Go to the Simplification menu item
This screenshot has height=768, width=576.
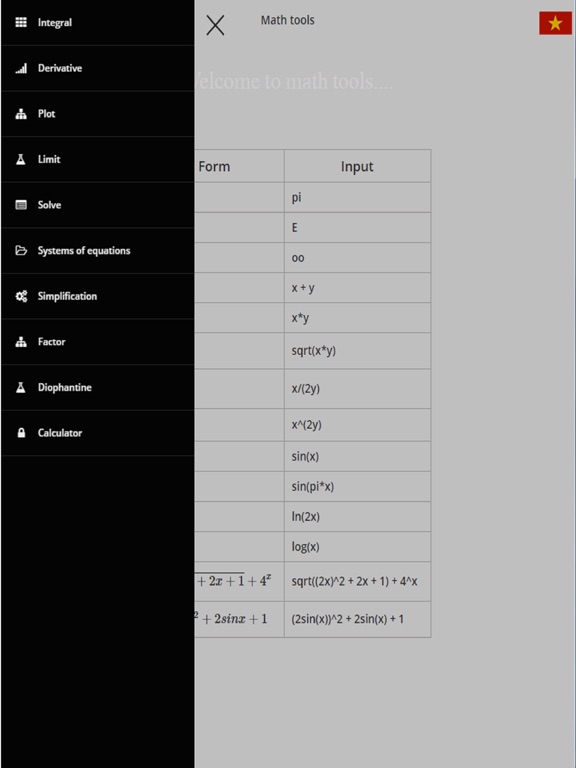[x=97, y=296]
